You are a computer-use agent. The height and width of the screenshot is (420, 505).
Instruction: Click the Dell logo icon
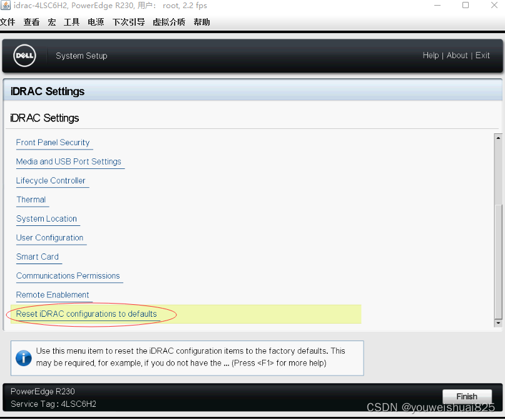pos(24,56)
